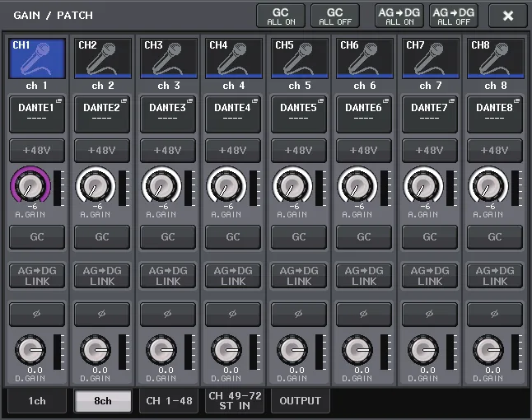Enable +48V phantom power on CH4

[233, 150]
